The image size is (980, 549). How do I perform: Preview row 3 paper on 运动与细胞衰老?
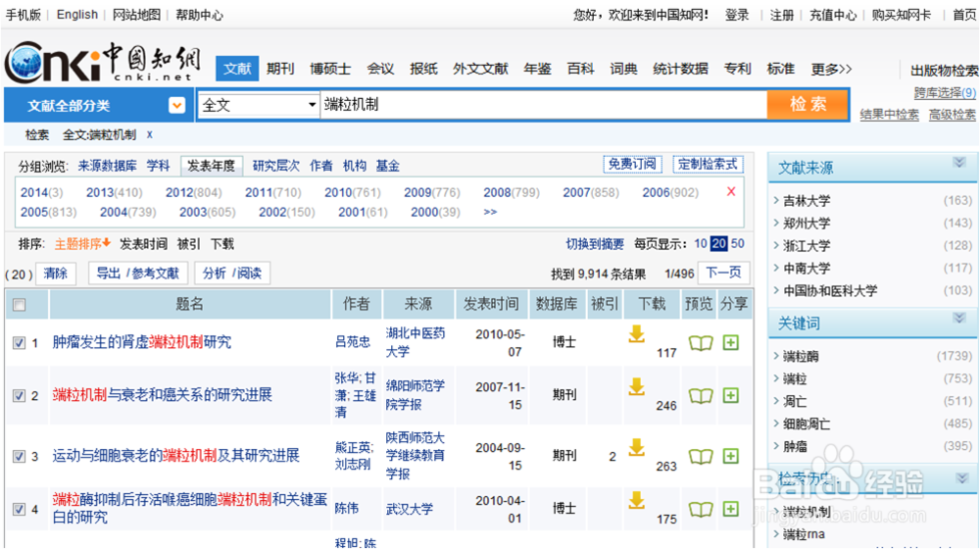(x=700, y=457)
